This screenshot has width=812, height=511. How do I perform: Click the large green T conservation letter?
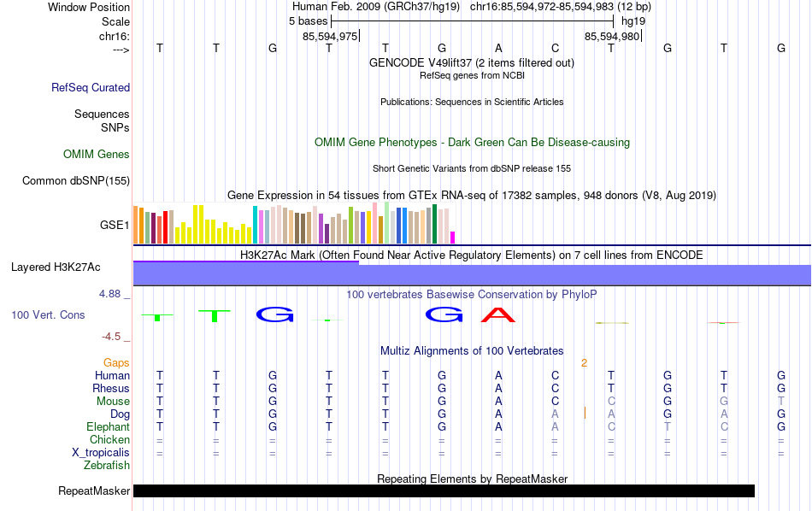(x=215, y=316)
